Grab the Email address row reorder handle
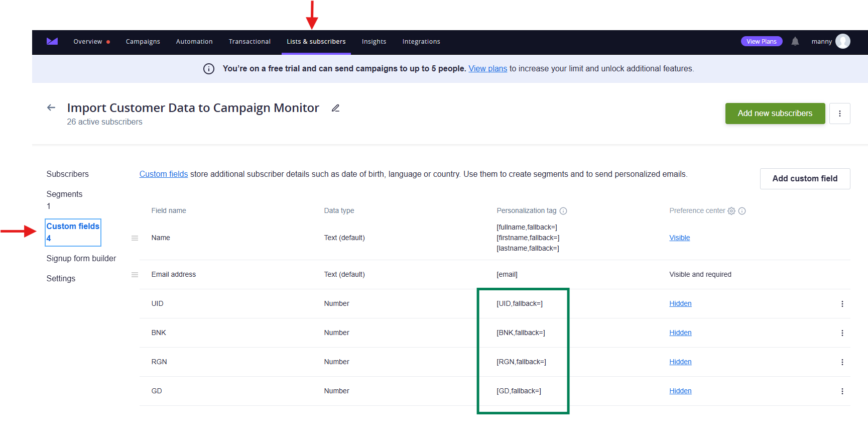Viewport: 868px width, 439px height. [135, 275]
